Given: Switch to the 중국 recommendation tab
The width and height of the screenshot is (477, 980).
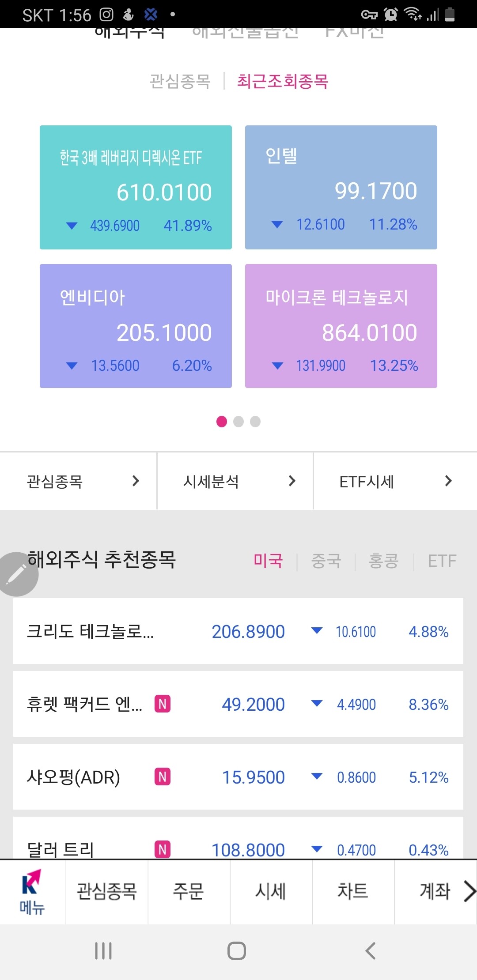Looking at the screenshot, I should [326, 561].
